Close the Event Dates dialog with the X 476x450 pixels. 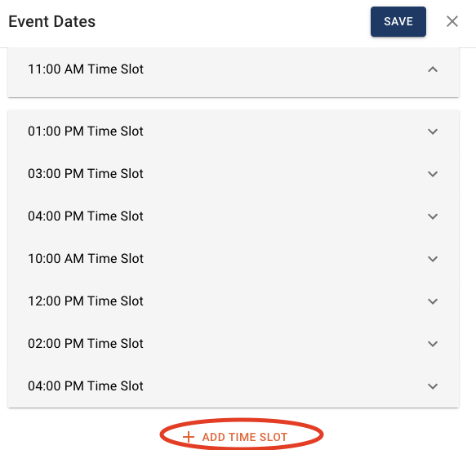[452, 21]
